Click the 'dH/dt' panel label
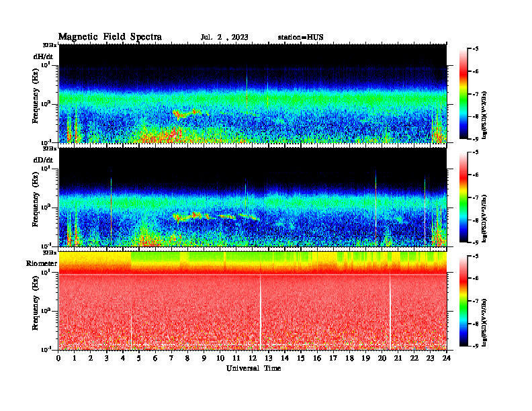Viewport: 532px width, 411px height. (43, 56)
